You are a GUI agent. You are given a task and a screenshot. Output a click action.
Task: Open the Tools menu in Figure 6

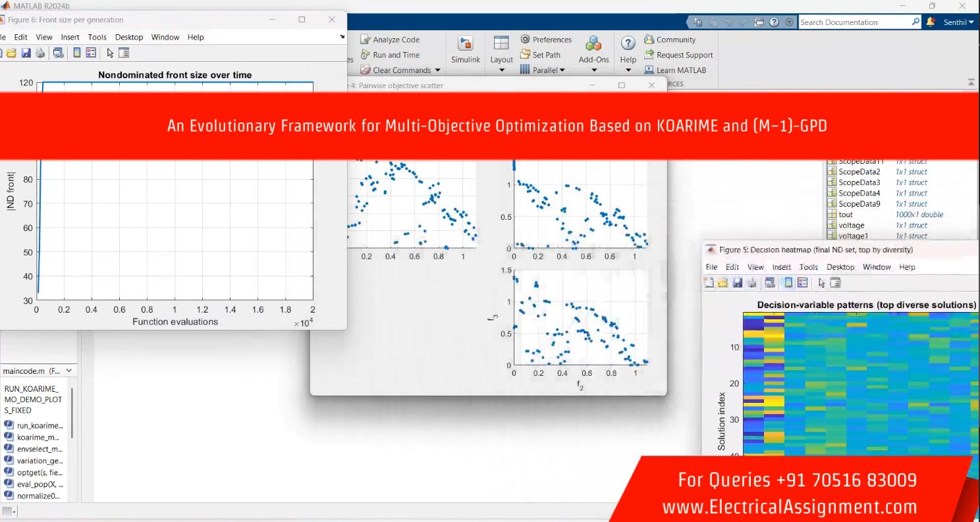tap(97, 38)
